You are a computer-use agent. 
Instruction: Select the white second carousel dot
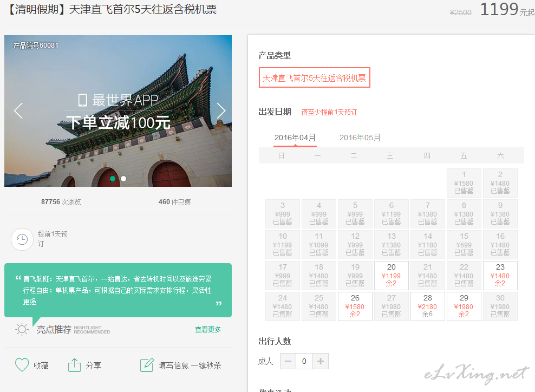click(x=123, y=179)
